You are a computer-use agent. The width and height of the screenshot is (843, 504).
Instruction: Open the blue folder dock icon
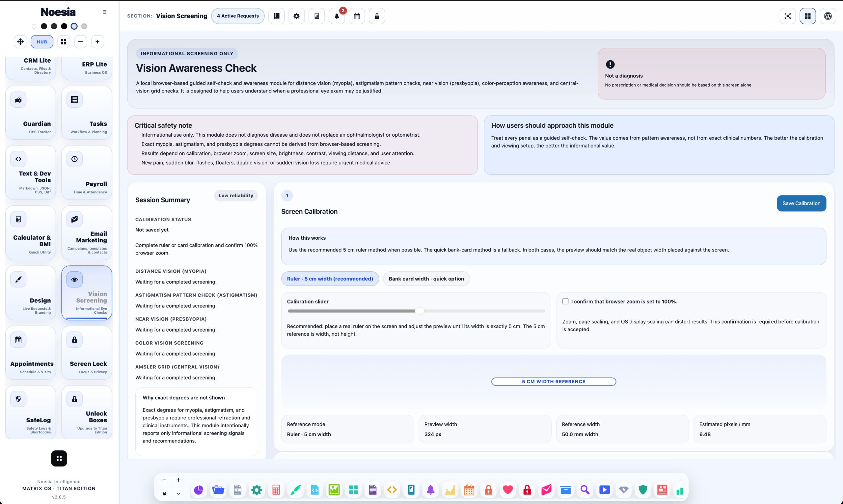coord(218,490)
